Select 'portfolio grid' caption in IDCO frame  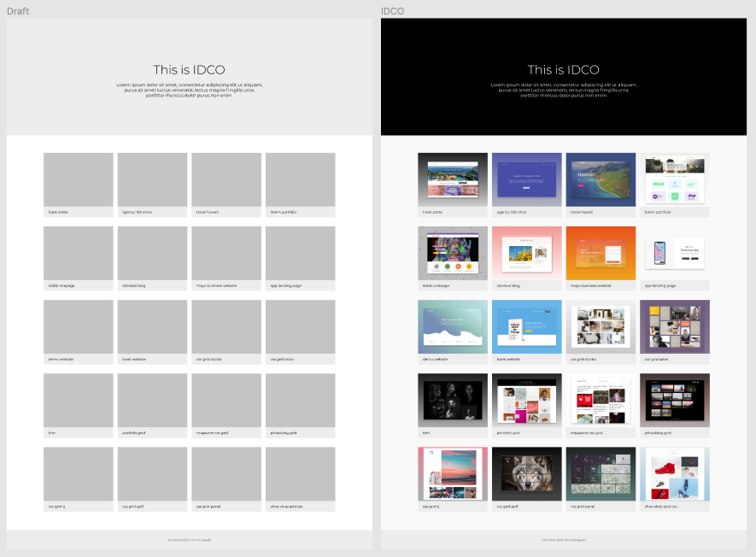click(x=508, y=433)
